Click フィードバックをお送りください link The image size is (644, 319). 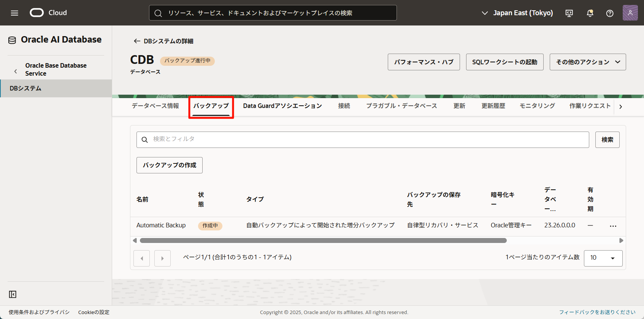coord(597,312)
